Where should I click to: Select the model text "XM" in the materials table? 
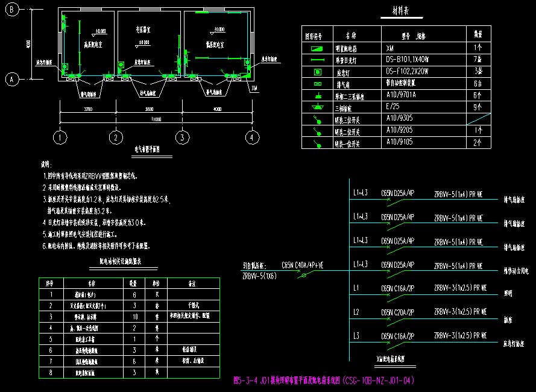click(x=389, y=49)
